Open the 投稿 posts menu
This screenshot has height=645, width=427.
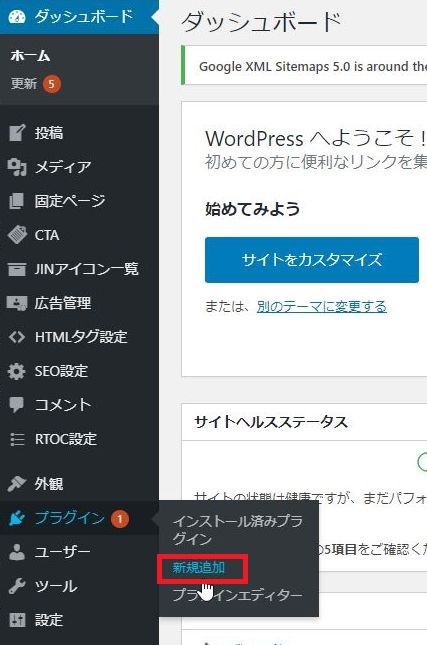(79, 132)
